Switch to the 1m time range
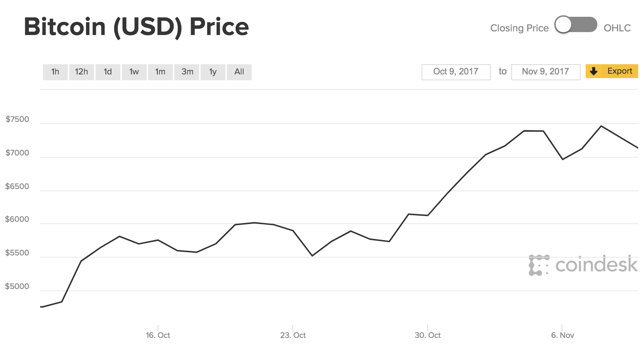The image size is (644, 351). coord(160,72)
